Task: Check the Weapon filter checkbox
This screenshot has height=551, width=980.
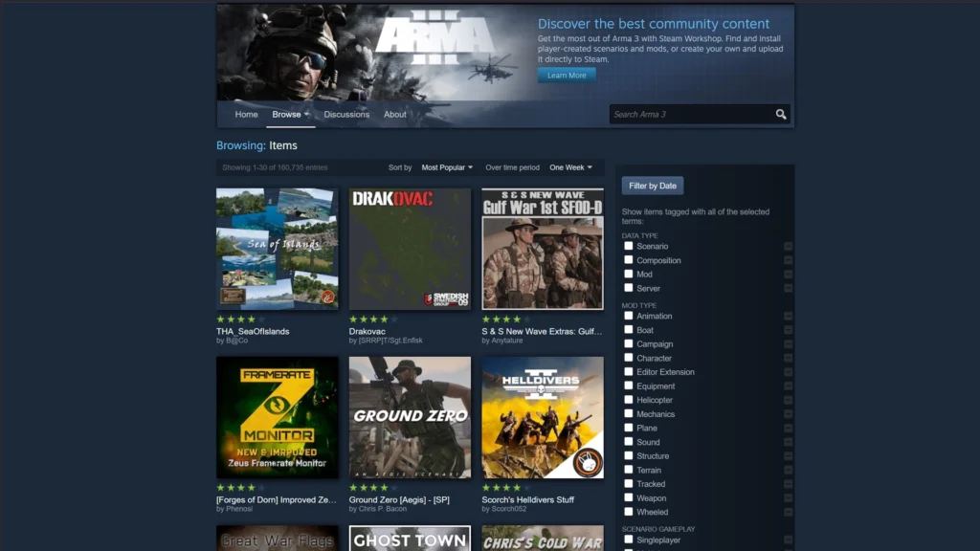Action: [628, 497]
